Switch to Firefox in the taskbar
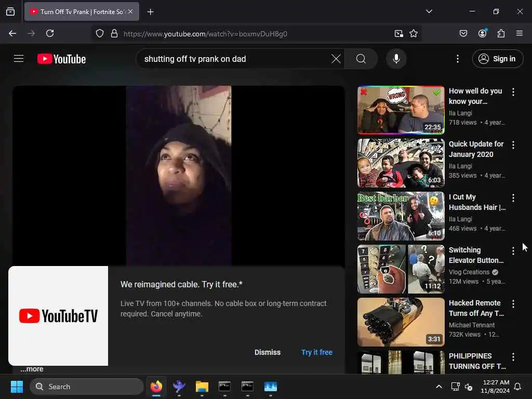 156,387
